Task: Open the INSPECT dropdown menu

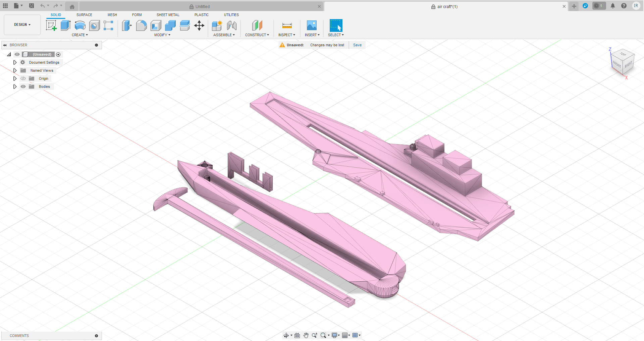Action: click(x=287, y=35)
